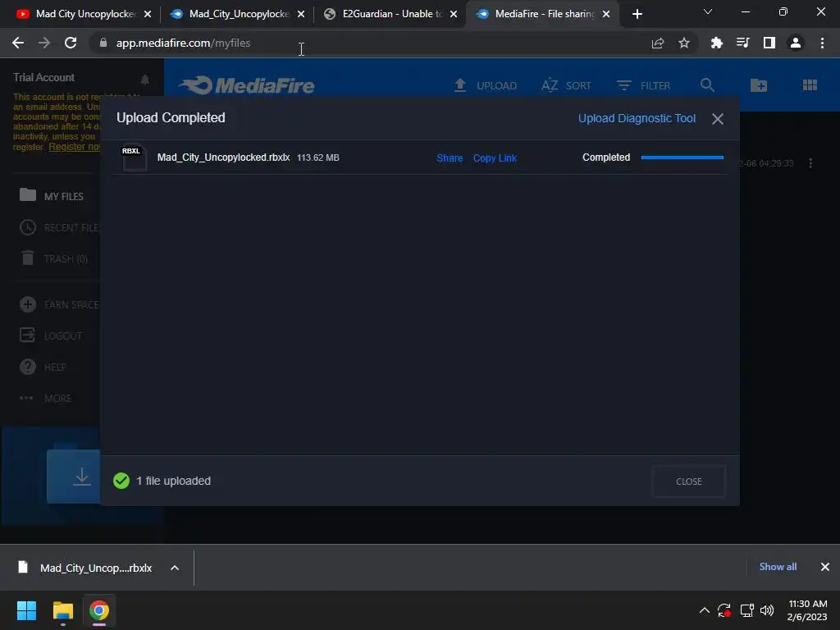Click the download drop zone arrow icon

tap(81, 477)
